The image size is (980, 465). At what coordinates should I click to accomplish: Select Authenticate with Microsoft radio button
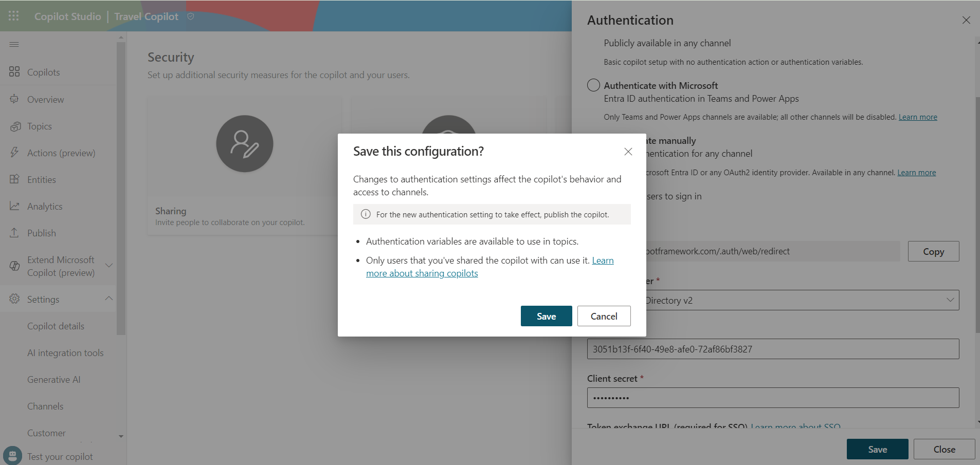coord(593,85)
